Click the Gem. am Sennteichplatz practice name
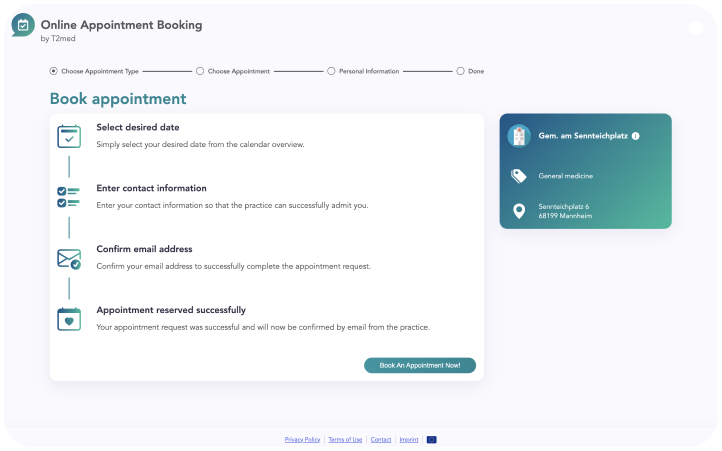Image resolution: width=722 pixels, height=451 pixels. [583, 136]
